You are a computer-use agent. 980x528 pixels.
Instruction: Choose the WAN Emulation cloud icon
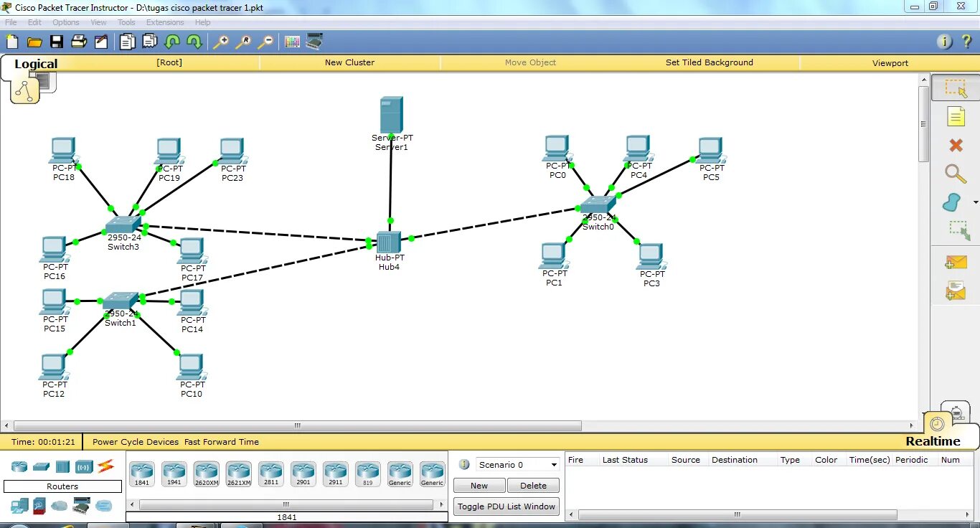[x=59, y=506]
